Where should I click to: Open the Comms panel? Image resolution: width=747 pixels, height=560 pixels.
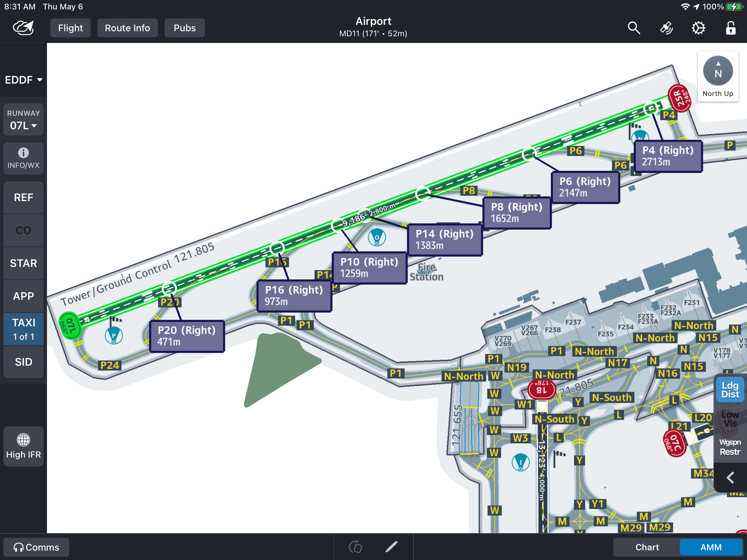(x=37, y=547)
